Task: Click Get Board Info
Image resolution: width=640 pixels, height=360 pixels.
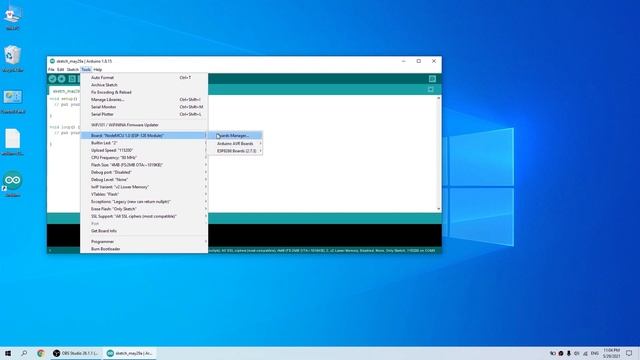Action: pos(144,231)
